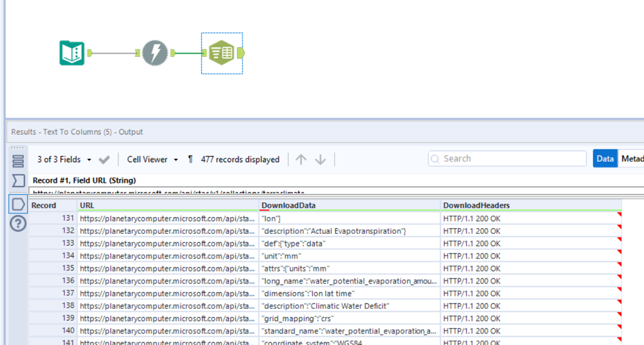The height and width of the screenshot is (345, 644).
Task: Open the results help question mark icon
Action: [18, 224]
